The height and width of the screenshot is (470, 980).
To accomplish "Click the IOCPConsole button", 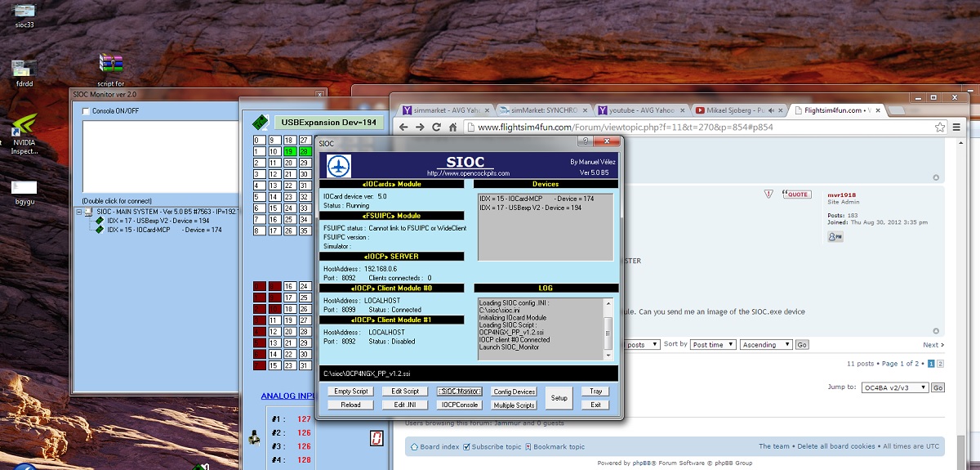I will pyautogui.click(x=459, y=405).
